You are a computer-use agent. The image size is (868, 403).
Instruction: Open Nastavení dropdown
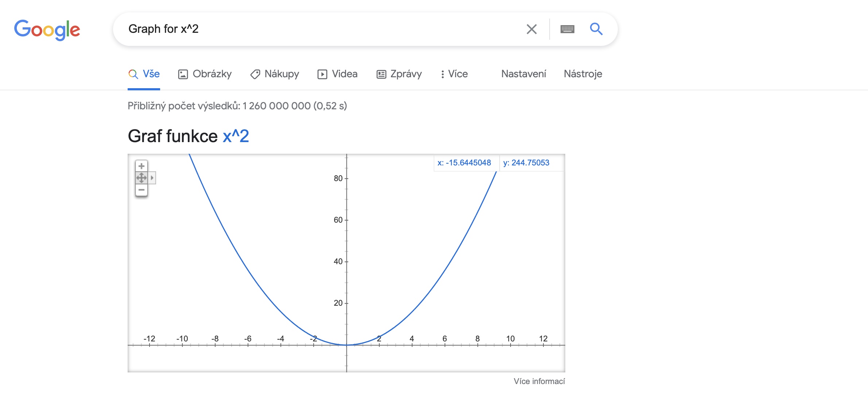click(x=524, y=74)
